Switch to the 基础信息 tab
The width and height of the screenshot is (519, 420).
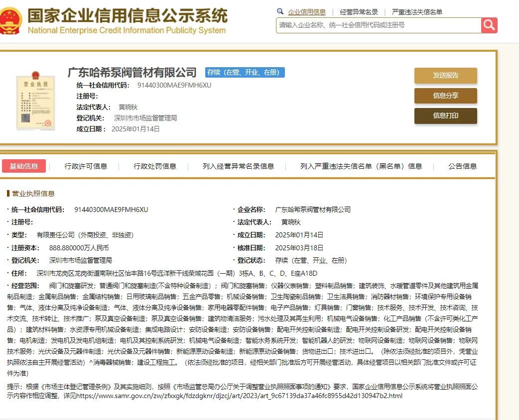24,166
